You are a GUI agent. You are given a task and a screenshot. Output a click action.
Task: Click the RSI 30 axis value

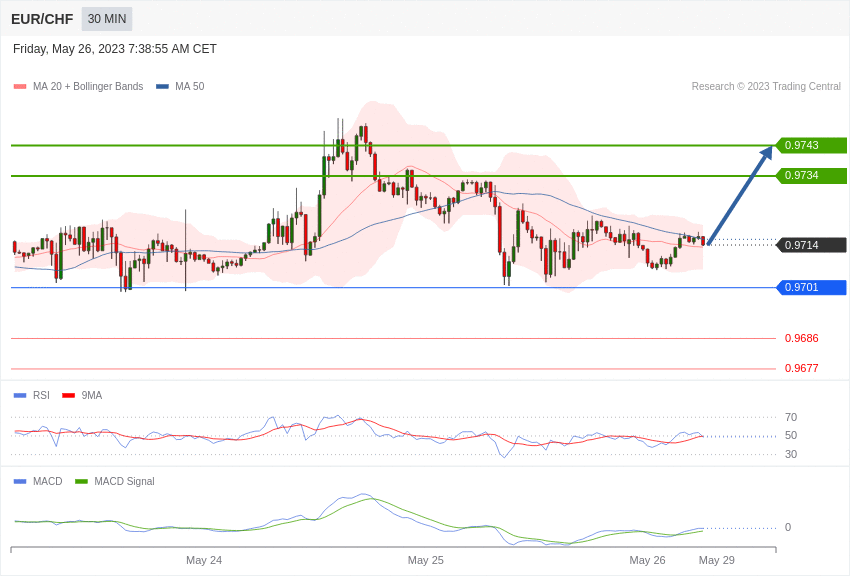click(x=791, y=454)
